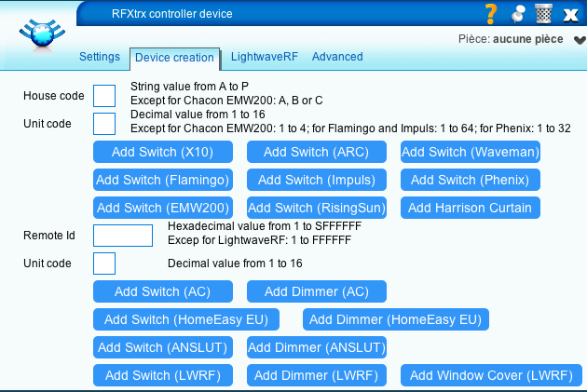The width and height of the screenshot is (587, 392).
Task: Pin the device panel with pushpin icon
Action: click(x=518, y=14)
